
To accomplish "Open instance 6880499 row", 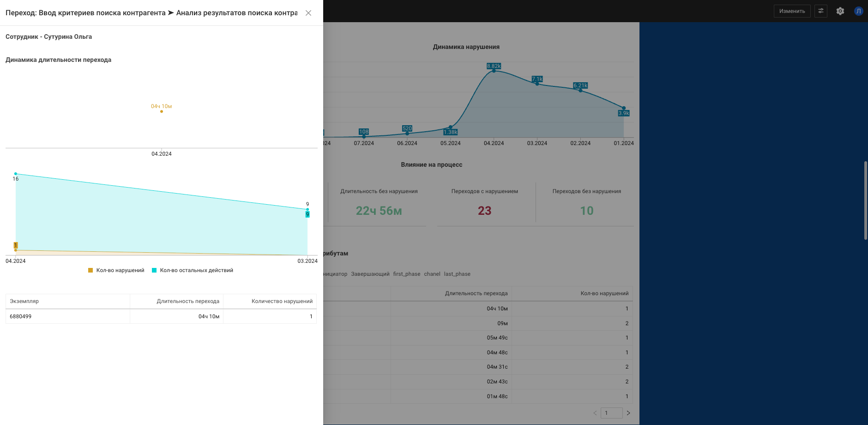I will [x=21, y=316].
